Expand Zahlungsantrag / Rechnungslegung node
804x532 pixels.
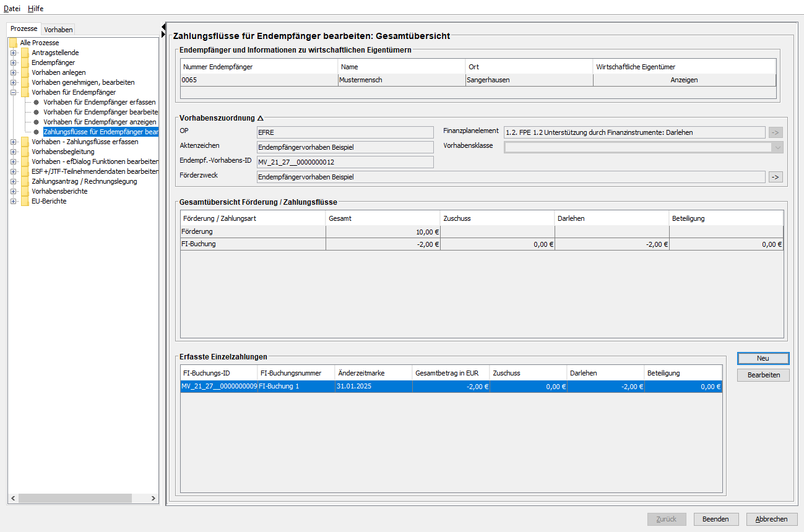tap(13, 181)
